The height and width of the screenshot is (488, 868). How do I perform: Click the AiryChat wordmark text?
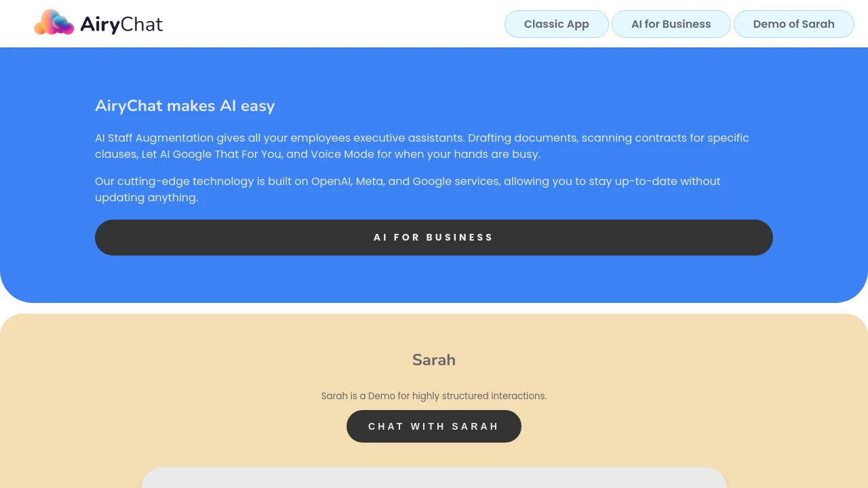(121, 24)
